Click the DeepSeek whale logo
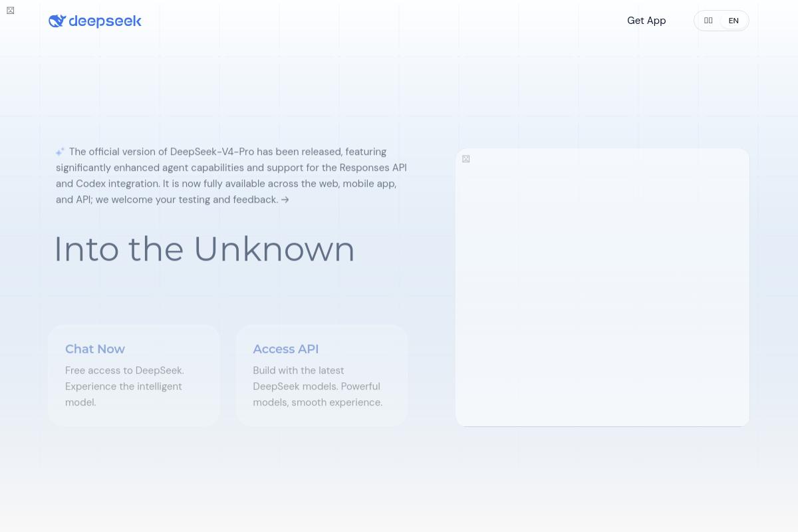 pos(95,21)
